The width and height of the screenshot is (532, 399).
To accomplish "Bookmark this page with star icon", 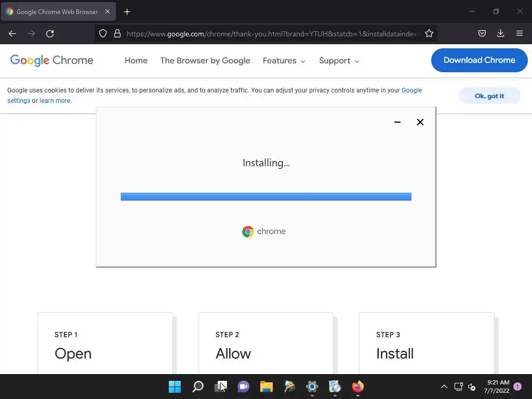I will pyautogui.click(x=429, y=33).
